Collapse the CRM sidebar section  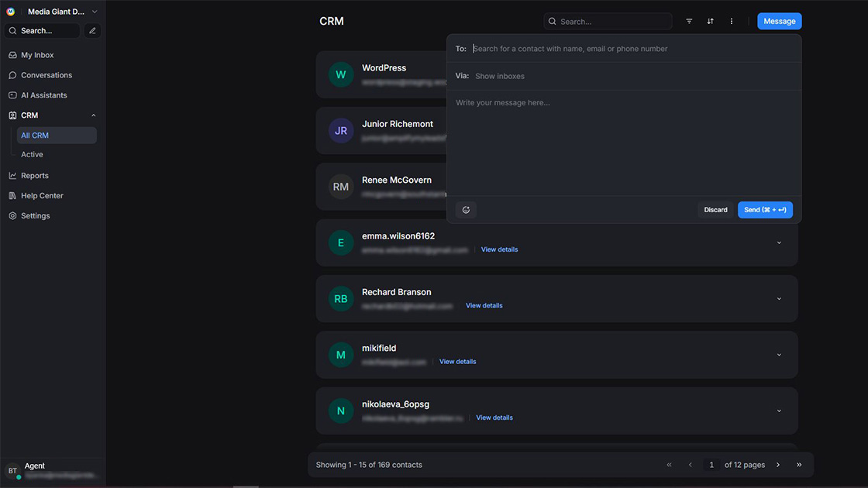tap(94, 115)
